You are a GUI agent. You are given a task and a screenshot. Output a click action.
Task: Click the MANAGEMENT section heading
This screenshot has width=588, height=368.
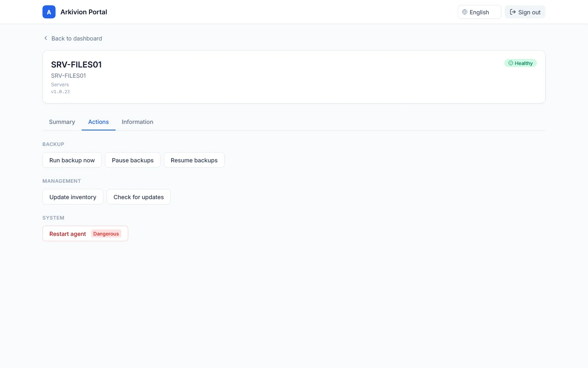point(62,181)
